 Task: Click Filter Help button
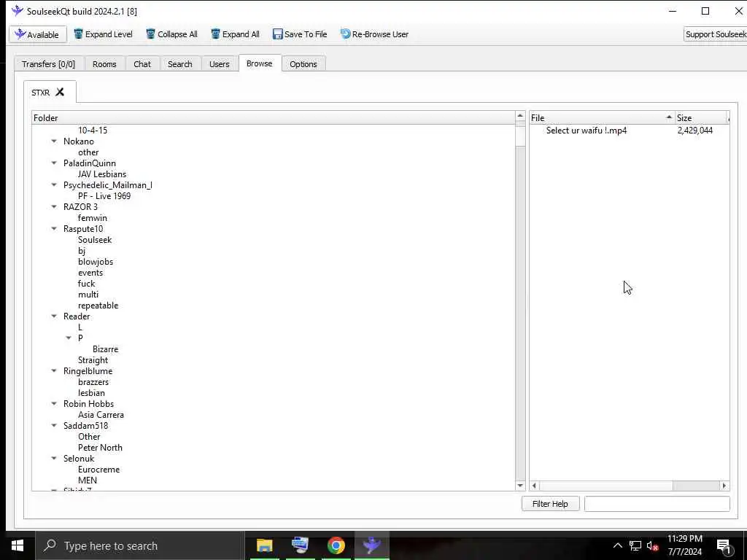pyautogui.click(x=550, y=504)
